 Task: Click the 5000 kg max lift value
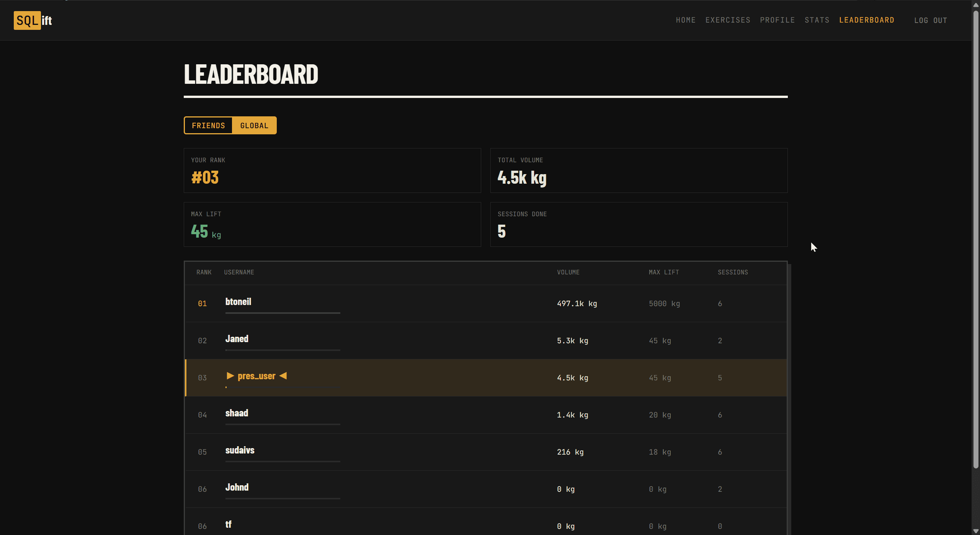pyautogui.click(x=664, y=303)
